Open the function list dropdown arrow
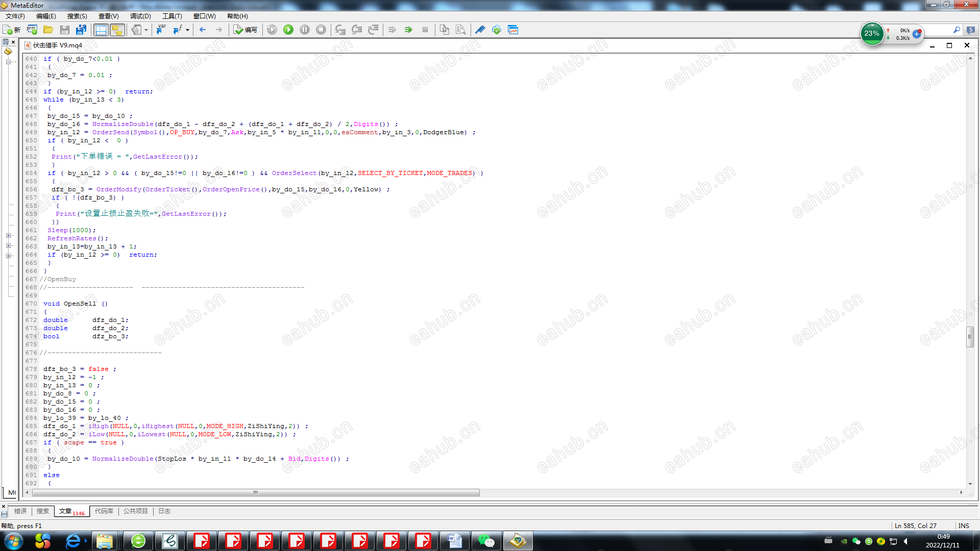The image size is (980, 551). click(188, 30)
